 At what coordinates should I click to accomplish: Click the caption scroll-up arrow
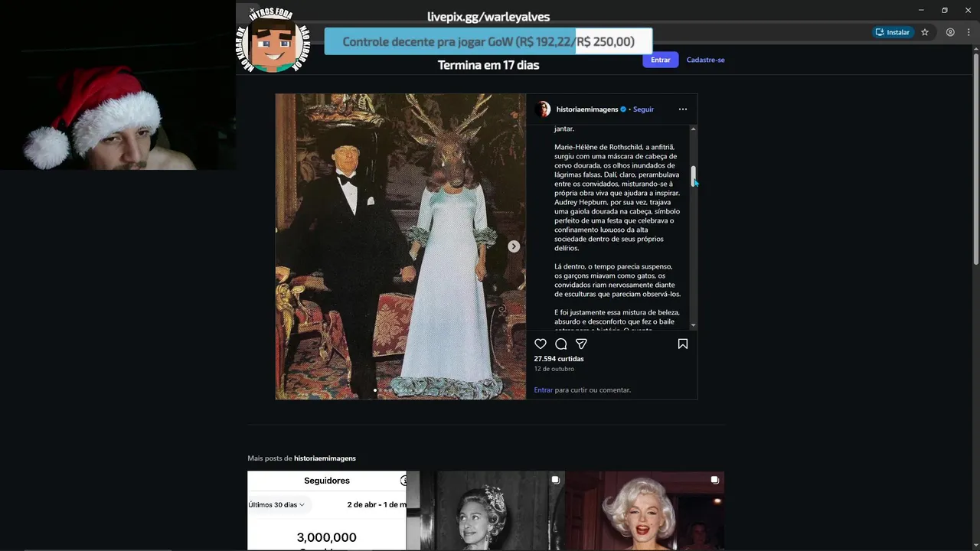694,129
